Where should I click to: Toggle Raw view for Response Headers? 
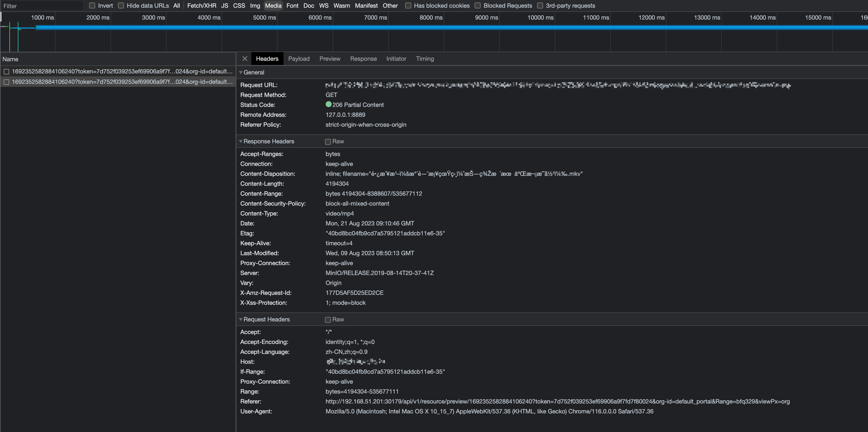(x=328, y=142)
